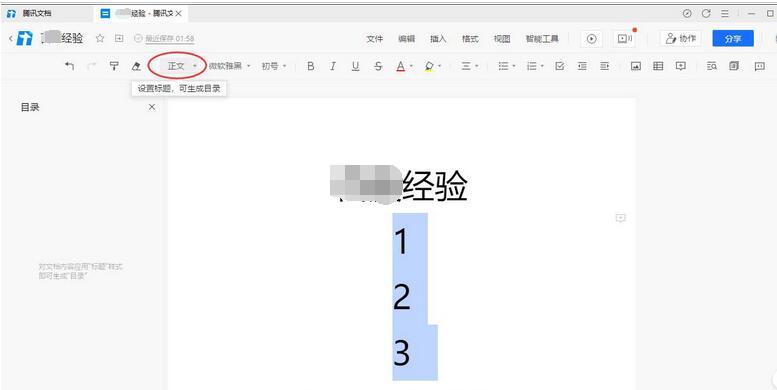The height and width of the screenshot is (390, 777).
Task: Open the 智能工具 menu
Action: tap(542, 39)
